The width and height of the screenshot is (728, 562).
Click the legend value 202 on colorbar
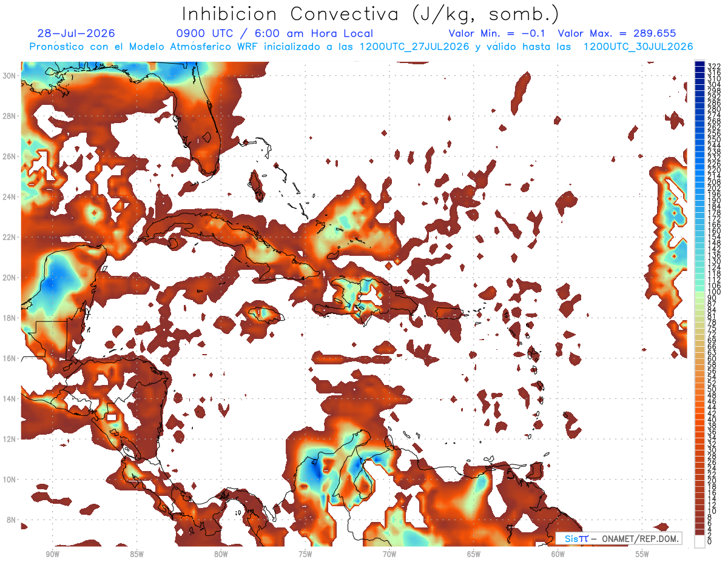[x=713, y=188]
